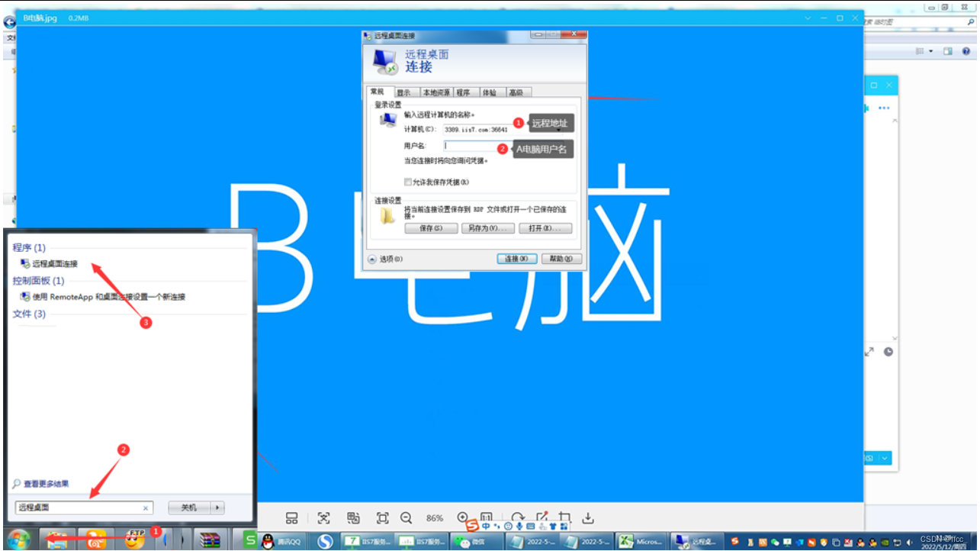
Task: Open the 腾讯QQ taskbar button
Action: (x=281, y=541)
